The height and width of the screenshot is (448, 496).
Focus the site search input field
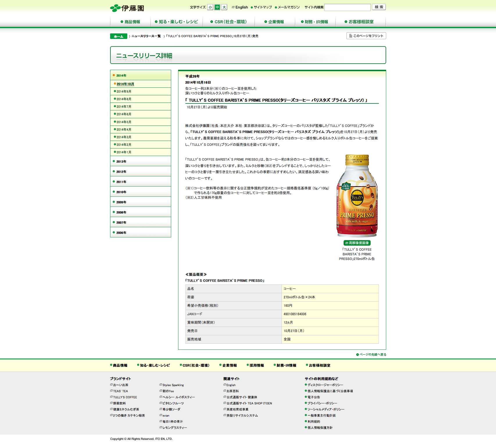coord(347,7)
